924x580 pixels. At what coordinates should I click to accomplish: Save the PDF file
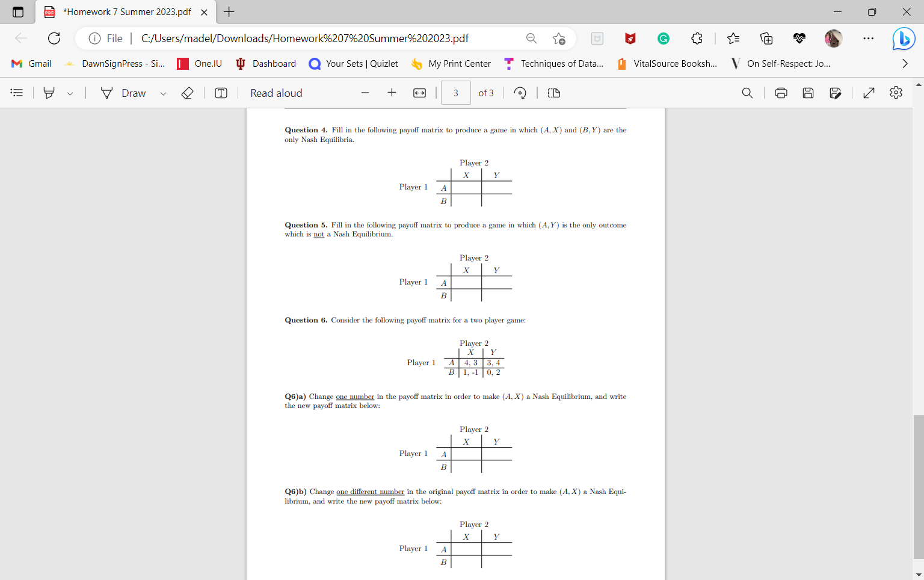coord(808,93)
